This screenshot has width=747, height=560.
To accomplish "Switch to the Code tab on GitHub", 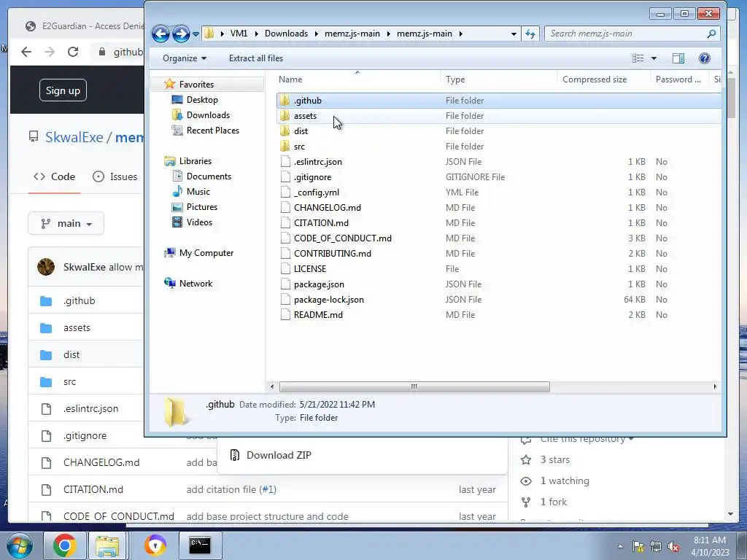I will pyautogui.click(x=54, y=176).
